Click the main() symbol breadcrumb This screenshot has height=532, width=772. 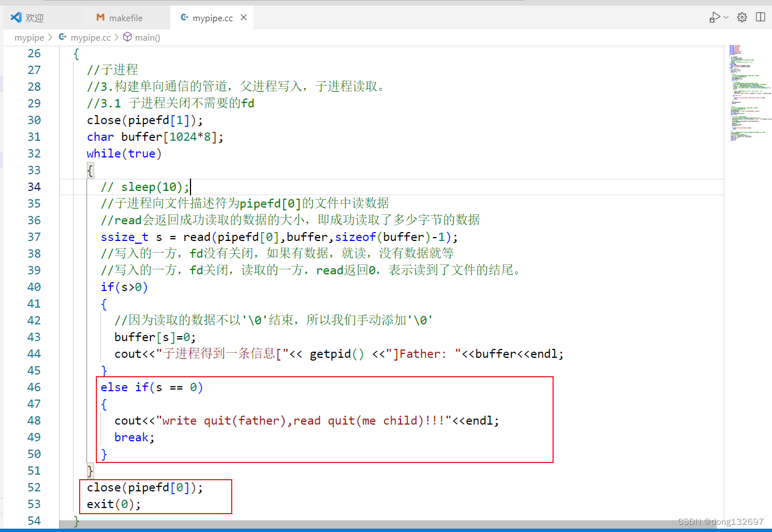148,37
